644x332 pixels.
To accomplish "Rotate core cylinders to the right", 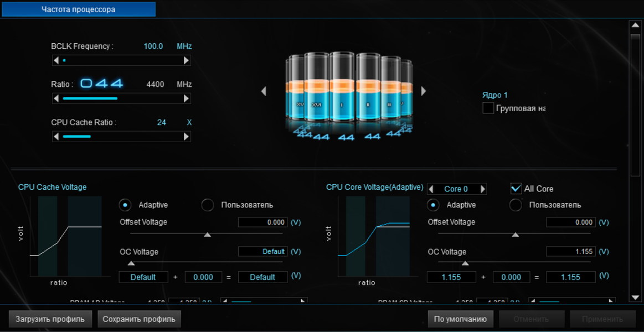I will pyautogui.click(x=424, y=91).
